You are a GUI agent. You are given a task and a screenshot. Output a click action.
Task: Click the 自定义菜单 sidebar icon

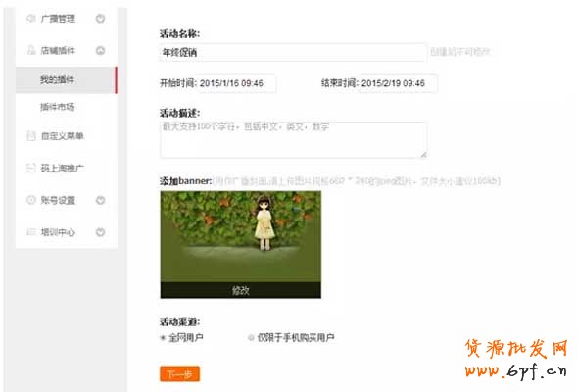31,136
